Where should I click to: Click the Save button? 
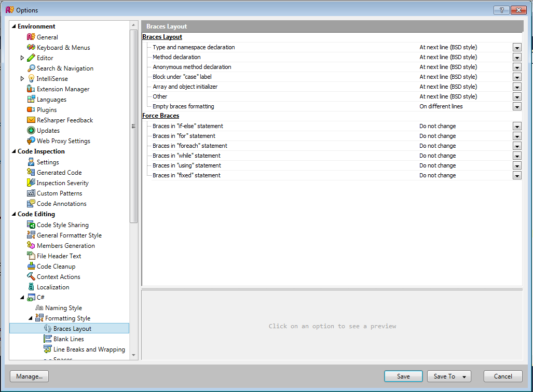[x=403, y=376]
